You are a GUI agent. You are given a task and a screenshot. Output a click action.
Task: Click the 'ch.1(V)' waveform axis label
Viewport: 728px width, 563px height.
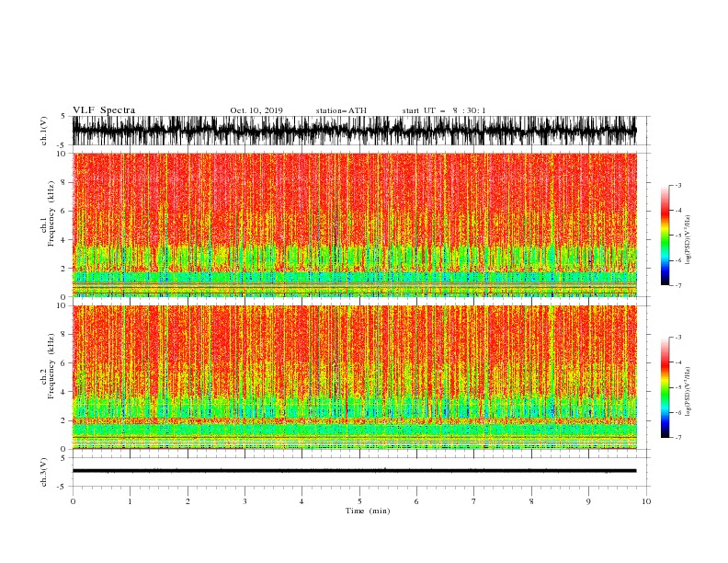(44, 131)
